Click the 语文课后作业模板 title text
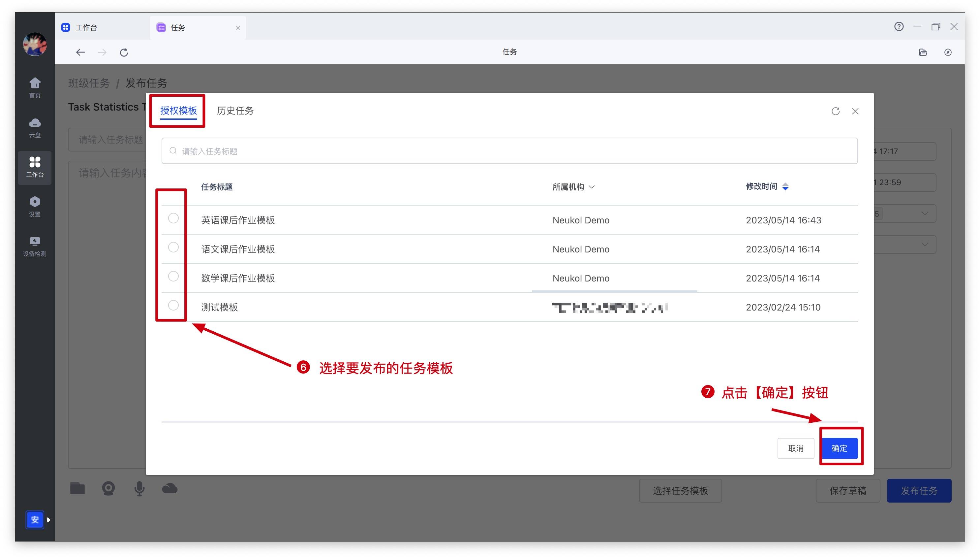This screenshot has width=980, height=559. (238, 249)
